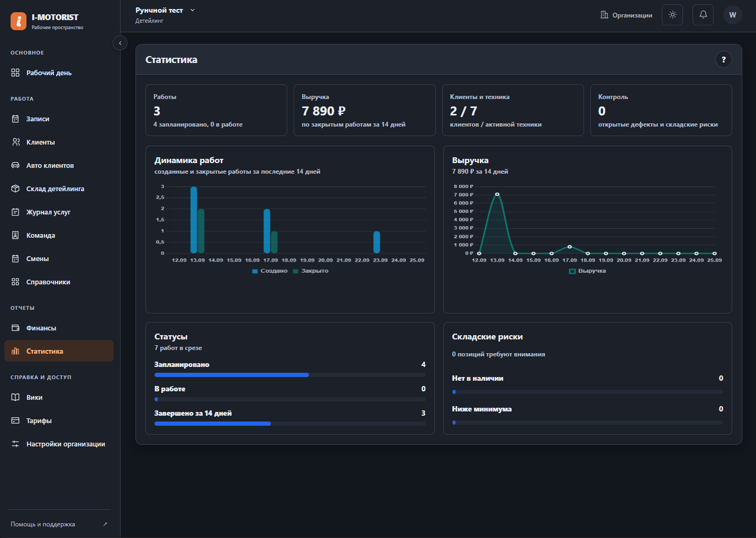This screenshot has width=756, height=538.
Task: Click the Вики book icon
Action: click(15, 397)
